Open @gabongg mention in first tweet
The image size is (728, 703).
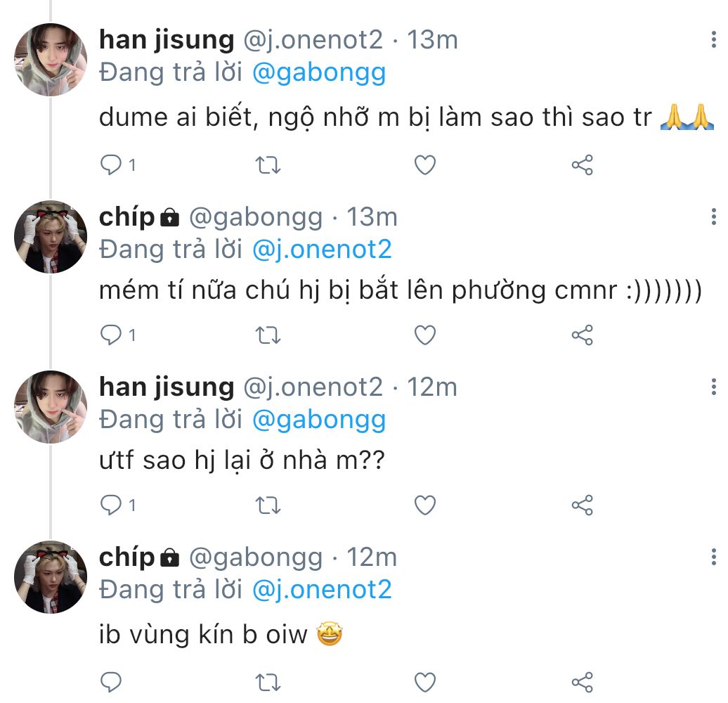click(318, 73)
